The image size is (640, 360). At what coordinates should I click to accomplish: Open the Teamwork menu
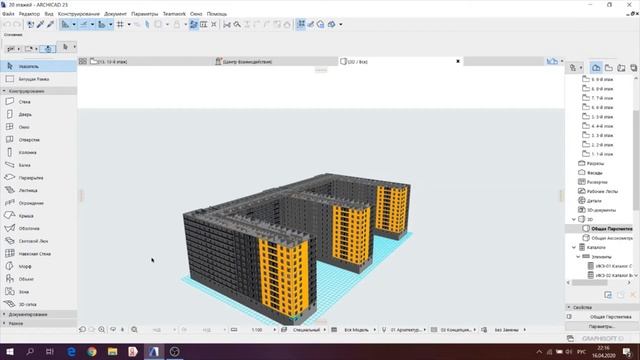coord(174,14)
